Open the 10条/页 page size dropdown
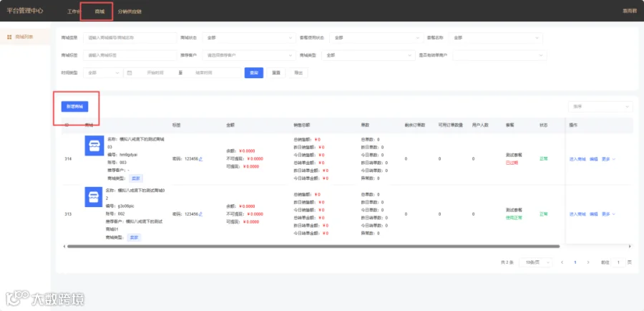This screenshot has width=644, height=311. click(536, 262)
